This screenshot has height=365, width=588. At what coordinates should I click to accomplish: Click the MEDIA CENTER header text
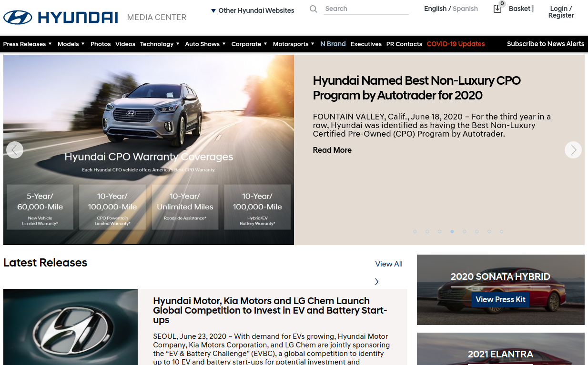click(157, 18)
